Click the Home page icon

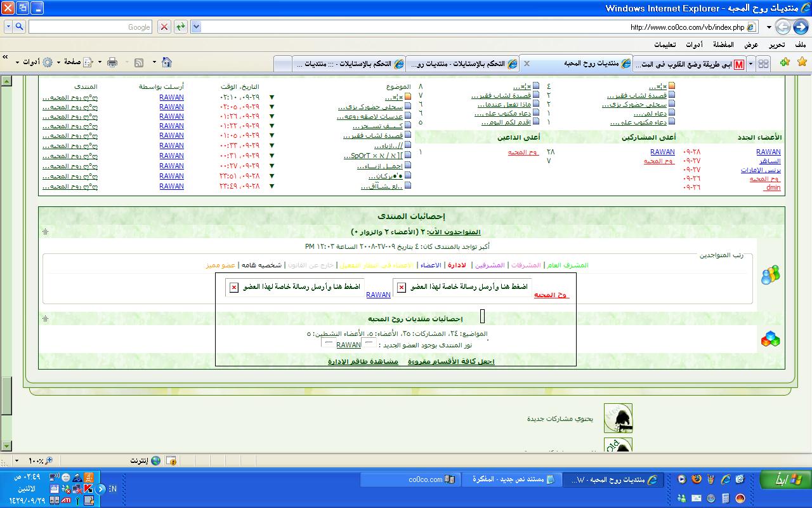coord(167,62)
